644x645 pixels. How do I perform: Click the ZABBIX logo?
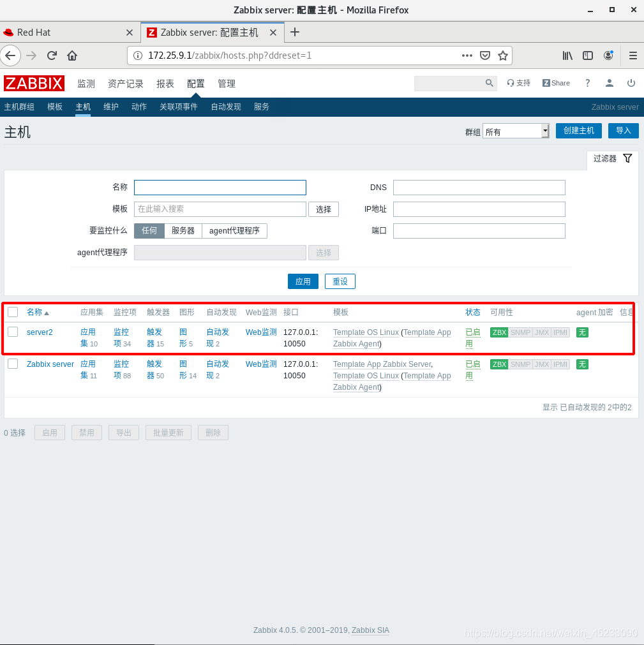pyautogui.click(x=34, y=84)
